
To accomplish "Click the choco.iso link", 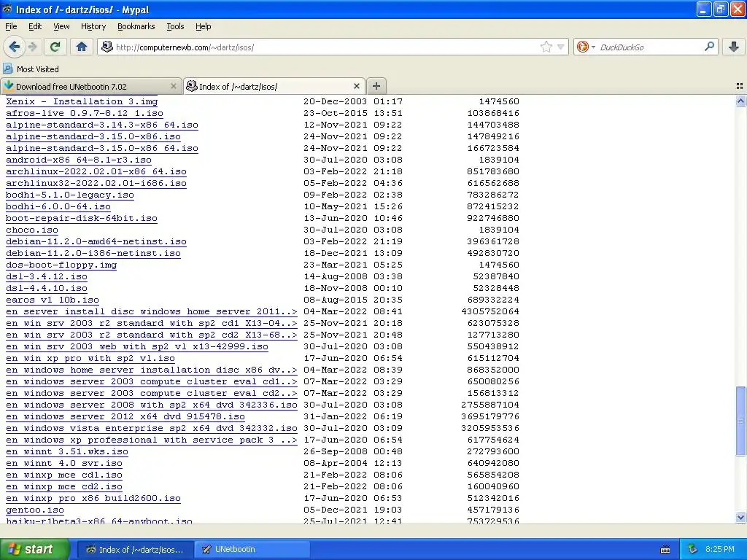I will [x=32, y=230].
